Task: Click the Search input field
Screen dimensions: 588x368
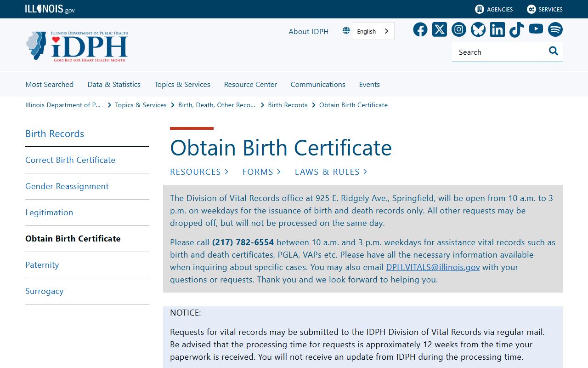Action: tap(498, 52)
